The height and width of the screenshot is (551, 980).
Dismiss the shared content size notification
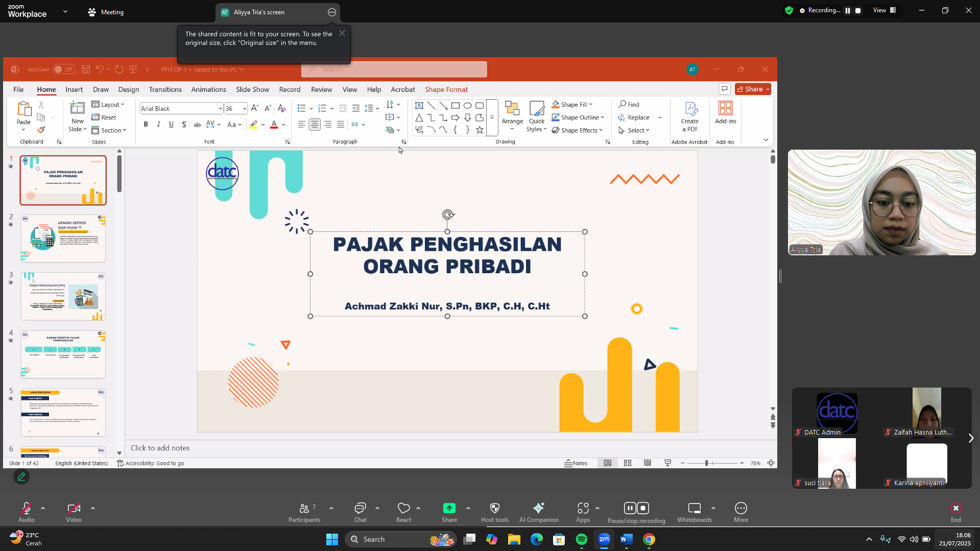coord(342,33)
